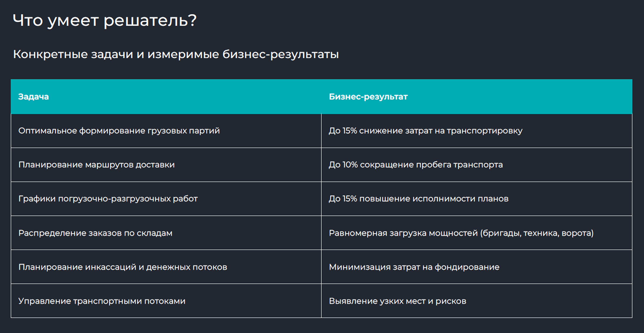Click "До 15% снижение затрат на транспортировку"
644x333 pixels.
pyautogui.click(x=425, y=131)
